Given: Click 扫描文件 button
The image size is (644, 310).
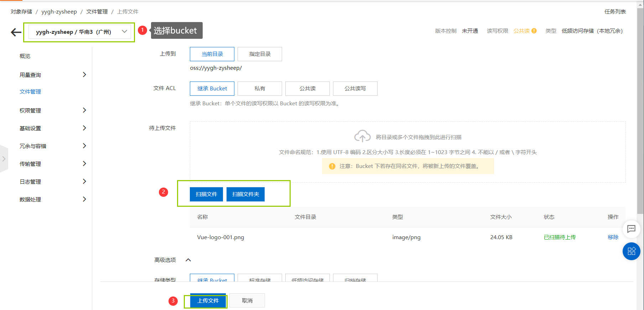Looking at the screenshot, I should point(206,194).
